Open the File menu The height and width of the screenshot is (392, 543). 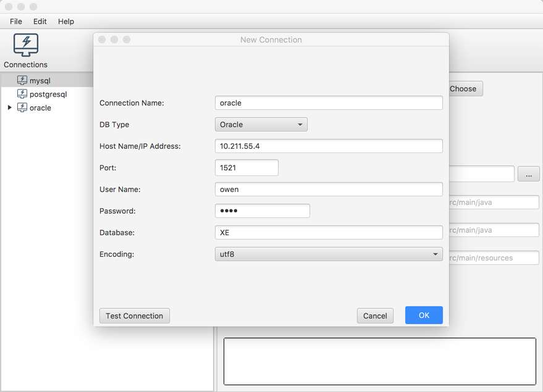coord(16,22)
